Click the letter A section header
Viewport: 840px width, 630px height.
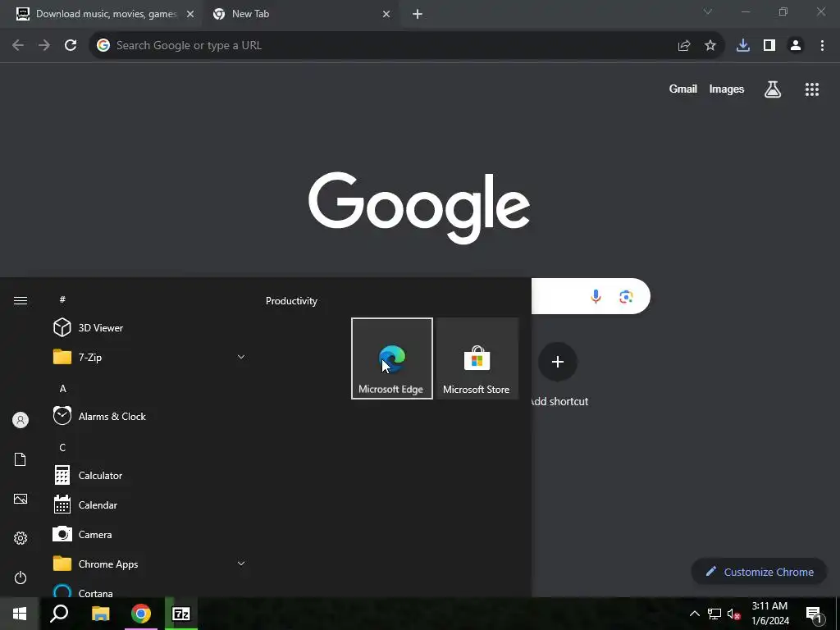[x=62, y=388]
